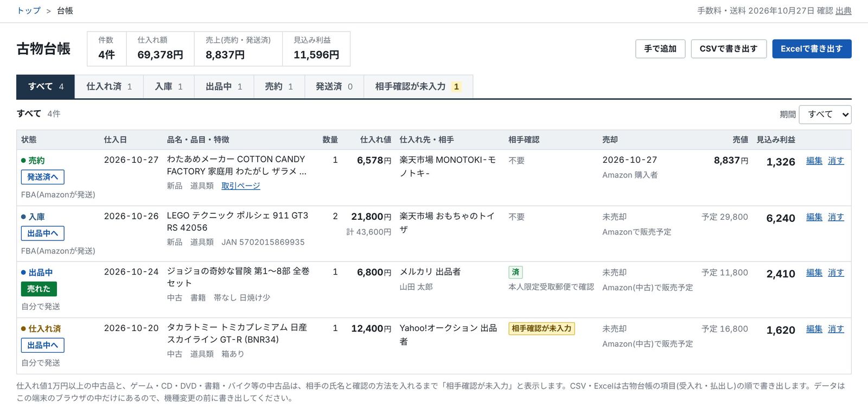Edit the ジョジョの奇妙な冒険 row

point(814,273)
